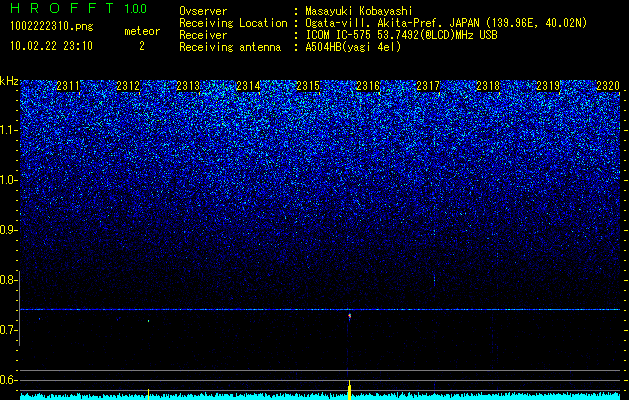The width and height of the screenshot is (629, 400).
Task: Click the 0.9 kHz axis label
Action: [x=9, y=230]
